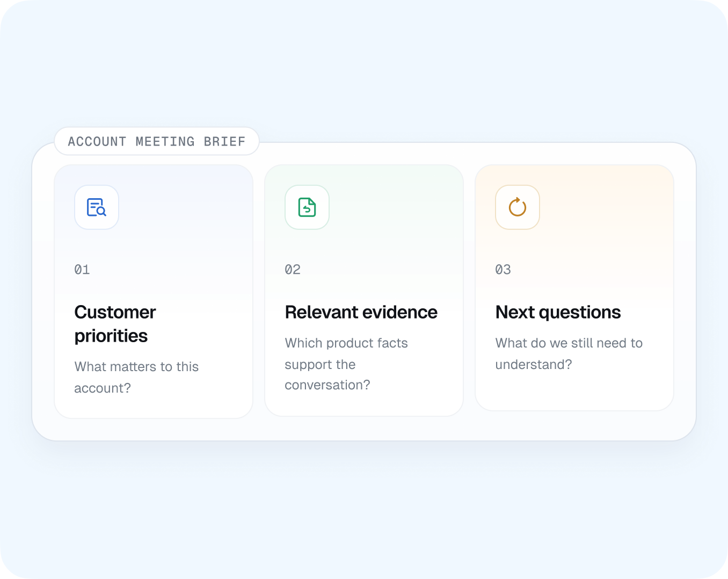
Task: Open the Relevant evidence heading
Action: click(361, 312)
